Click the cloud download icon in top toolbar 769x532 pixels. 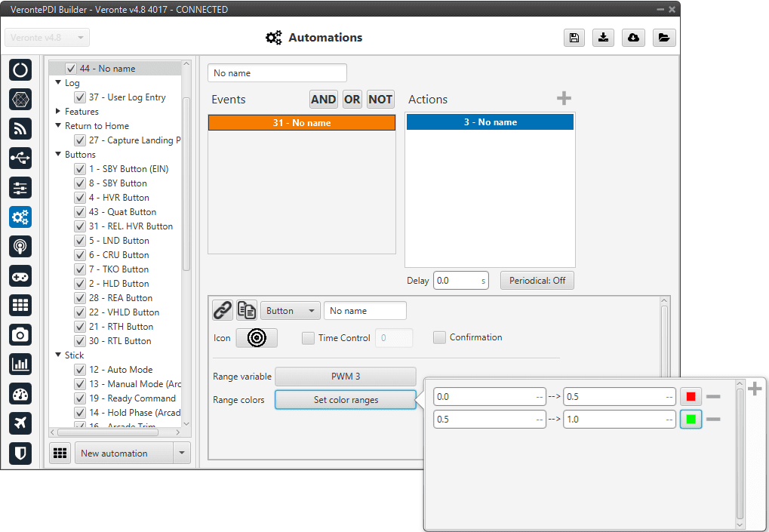[x=634, y=38]
